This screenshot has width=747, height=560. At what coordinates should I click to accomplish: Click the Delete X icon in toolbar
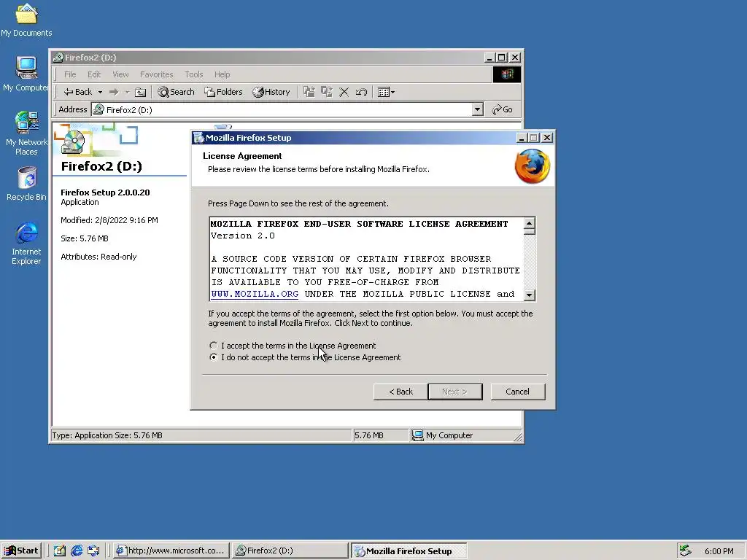[344, 92]
